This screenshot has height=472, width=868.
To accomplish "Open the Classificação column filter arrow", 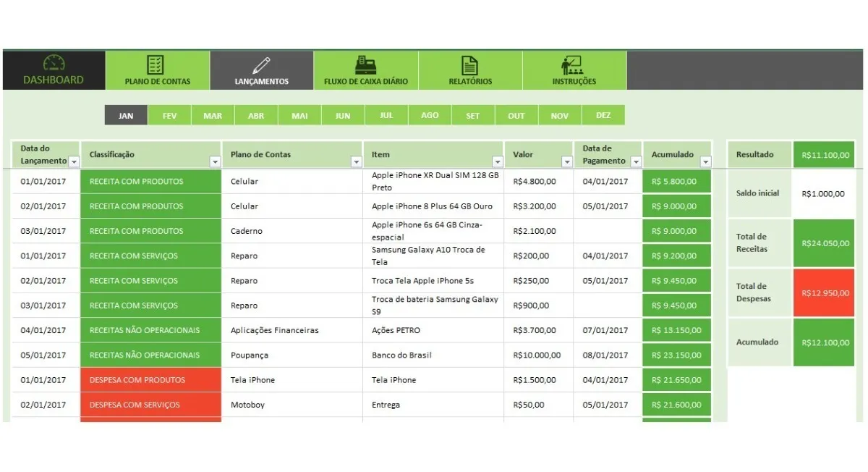I will pos(214,162).
